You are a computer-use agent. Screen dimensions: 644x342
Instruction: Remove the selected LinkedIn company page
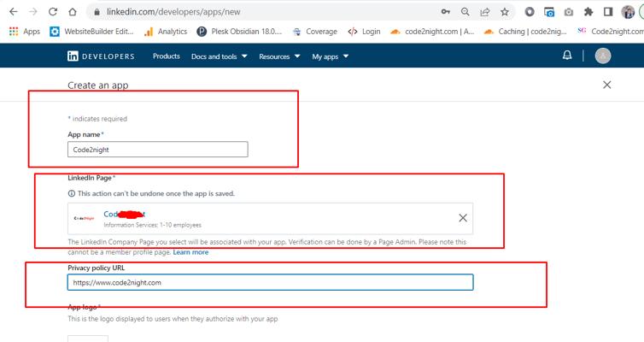[462, 218]
